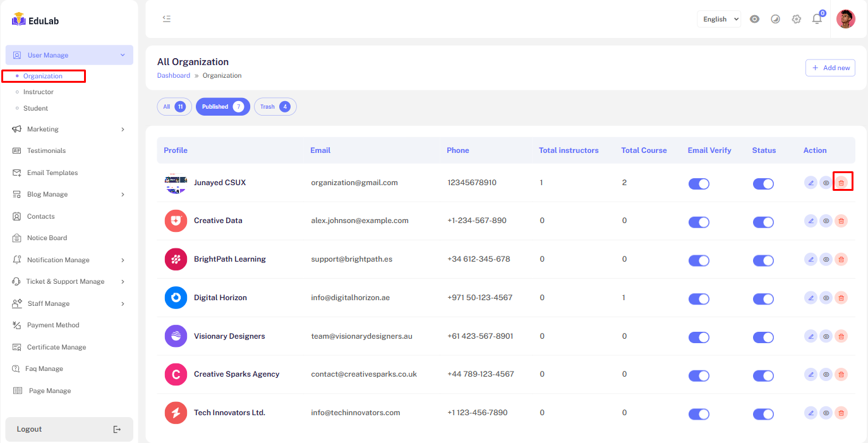Click edit pencil icon for Creative Data
This screenshot has height=443, width=868.
811,221
